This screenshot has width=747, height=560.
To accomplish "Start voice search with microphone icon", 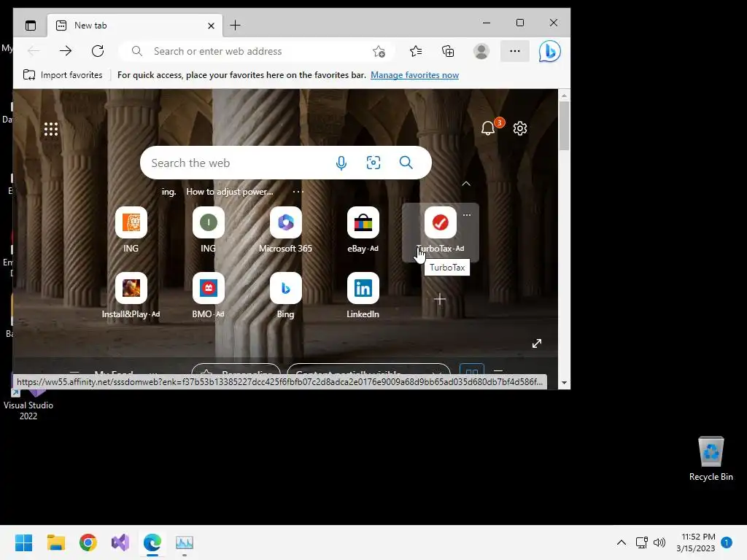I will [341, 163].
